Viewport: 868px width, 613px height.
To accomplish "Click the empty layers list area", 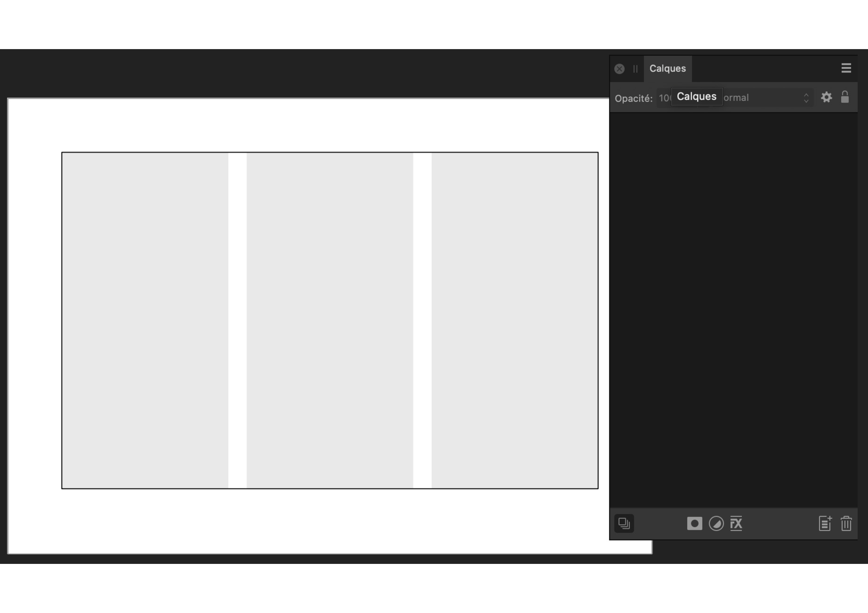I will click(x=733, y=310).
